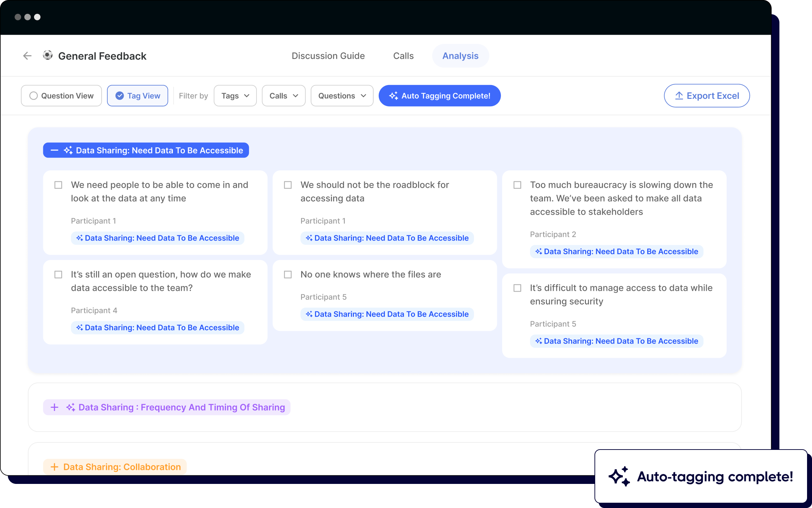Click the Export Excel button
Screen dimensions: 812x508
[x=706, y=95]
